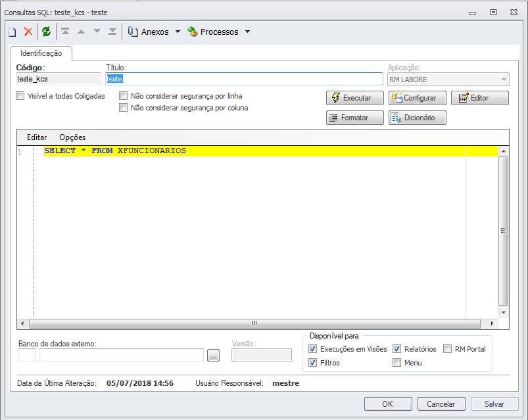Click the Código field teste_kcs

59,79
